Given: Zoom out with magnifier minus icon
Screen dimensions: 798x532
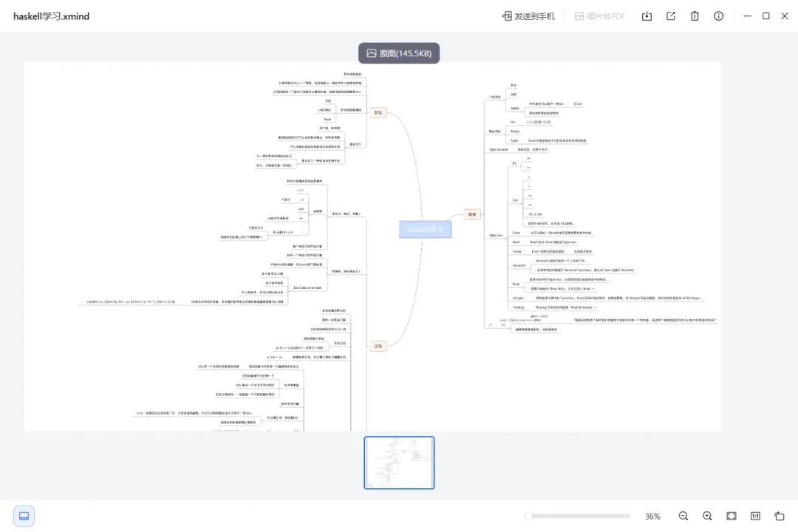Looking at the screenshot, I should pyautogui.click(x=683, y=516).
